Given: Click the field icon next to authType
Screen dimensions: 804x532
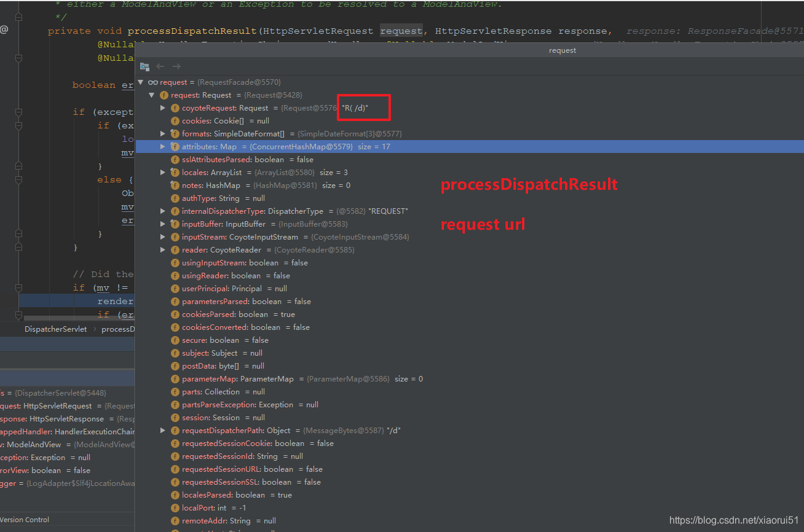Looking at the screenshot, I should point(175,198).
